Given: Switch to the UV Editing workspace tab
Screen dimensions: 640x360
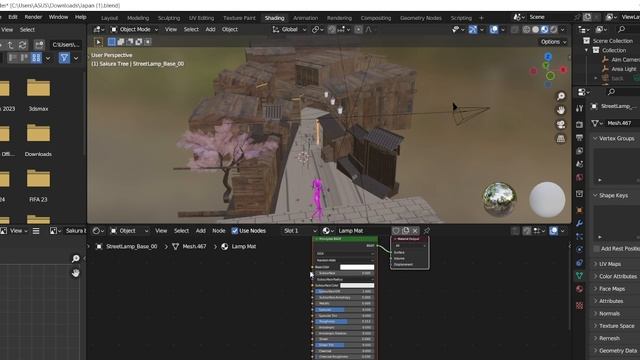Looking at the screenshot, I should pos(201,18).
